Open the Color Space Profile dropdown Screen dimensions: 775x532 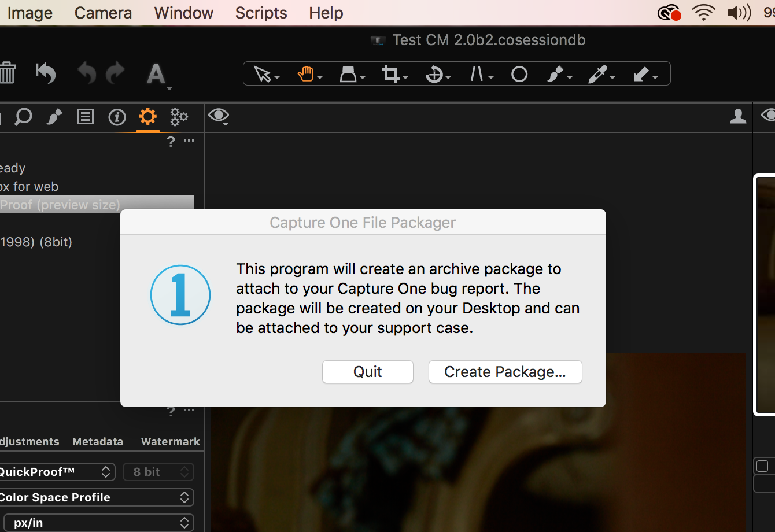point(96,497)
